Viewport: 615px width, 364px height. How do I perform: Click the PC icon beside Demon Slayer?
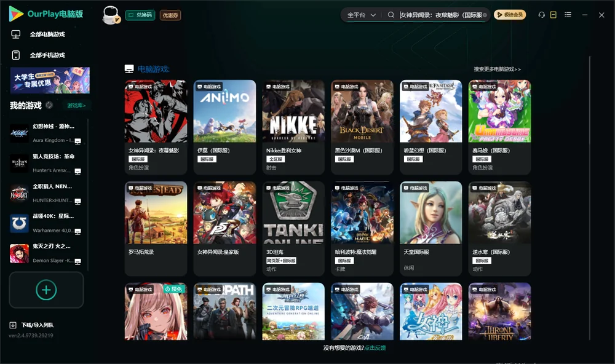point(77,262)
